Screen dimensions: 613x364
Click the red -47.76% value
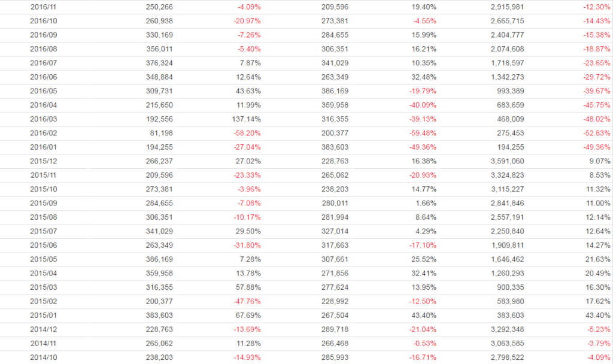coord(247,301)
